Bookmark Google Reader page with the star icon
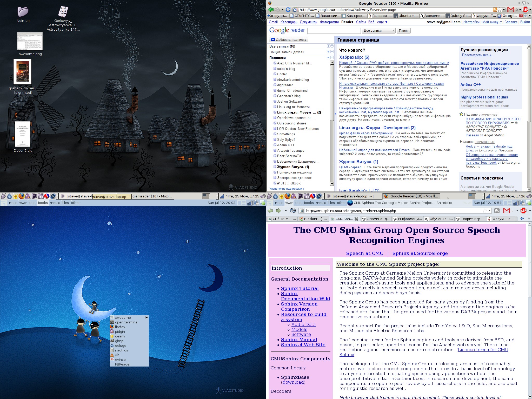Screen dimensions: 532x399 (x=500, y=10)
